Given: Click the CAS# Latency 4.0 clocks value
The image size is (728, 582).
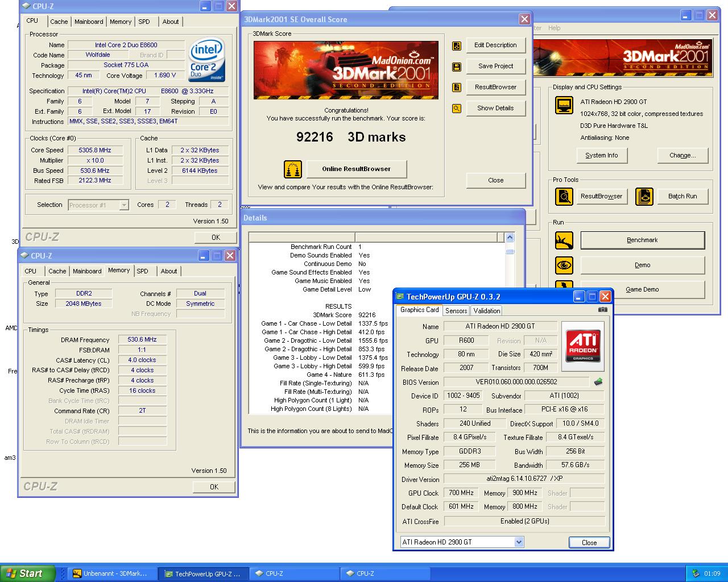Looking at the screenshot, I should (x=142, y=360).
